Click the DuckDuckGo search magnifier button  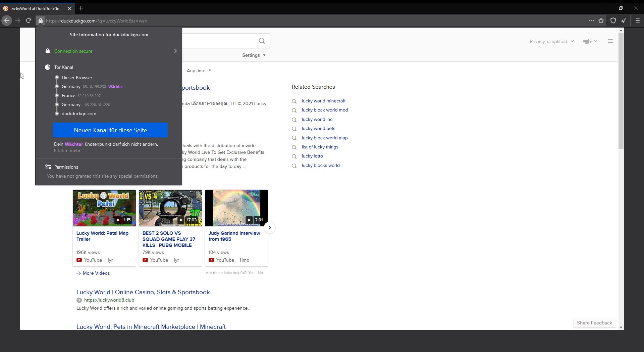pos(262,41)
